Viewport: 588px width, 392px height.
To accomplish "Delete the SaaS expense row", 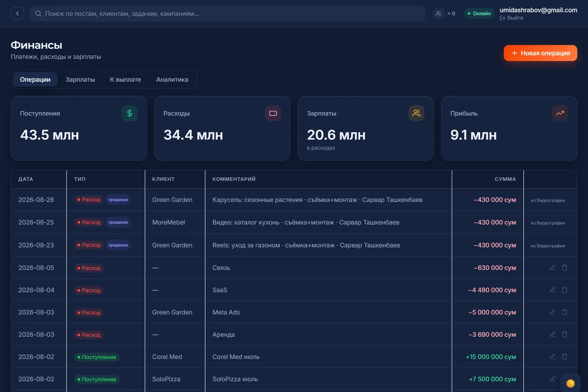I will point(564,290).
